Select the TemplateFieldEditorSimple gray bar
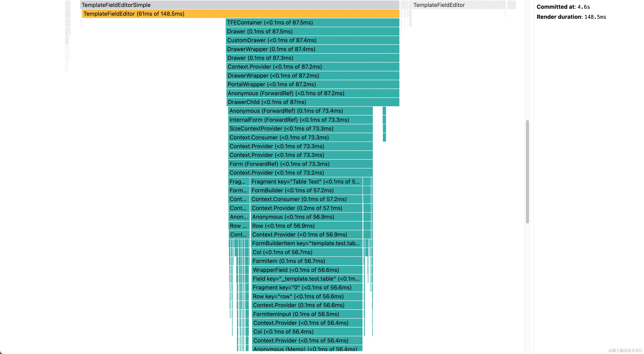644x354 pixels. 240,5
